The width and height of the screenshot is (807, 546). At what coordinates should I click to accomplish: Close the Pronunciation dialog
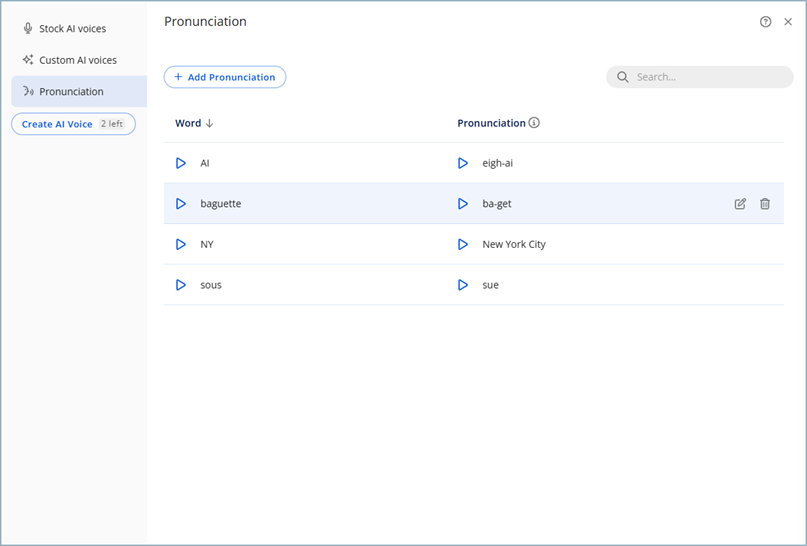pos(788,22)
